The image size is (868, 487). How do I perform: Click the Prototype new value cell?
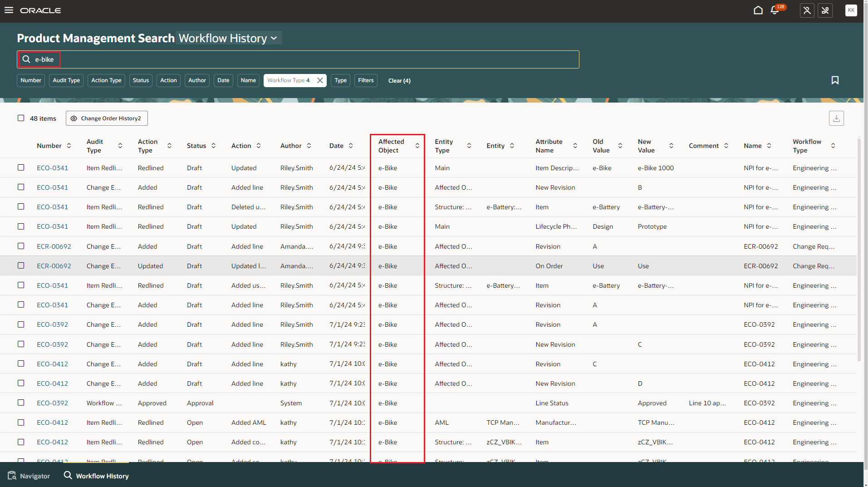coord(652,226)
